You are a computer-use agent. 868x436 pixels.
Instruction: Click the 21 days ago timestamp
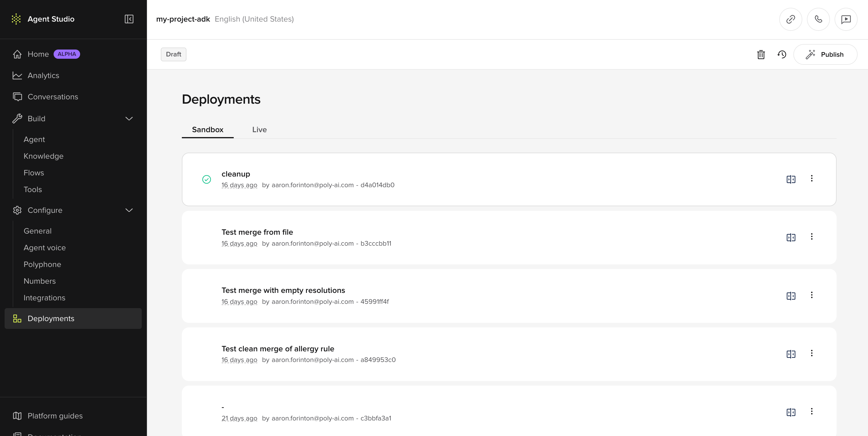pyautogui.click(x=239, y=418)
